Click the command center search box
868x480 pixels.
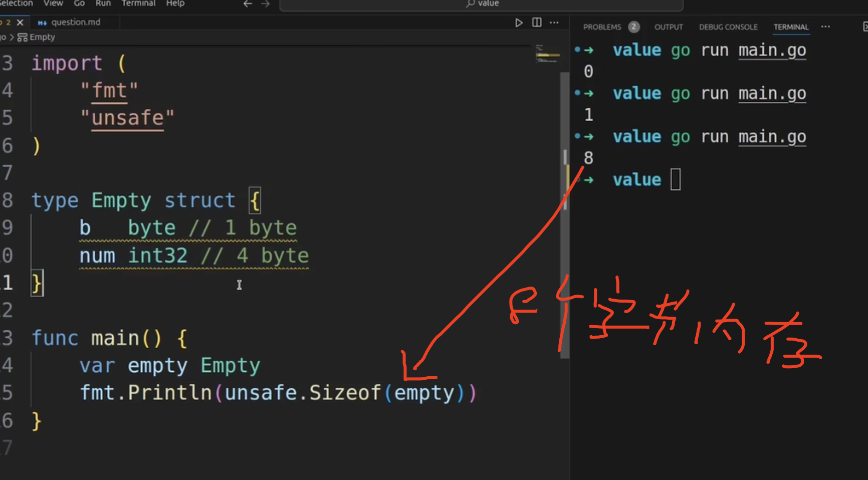pos(481,4)
